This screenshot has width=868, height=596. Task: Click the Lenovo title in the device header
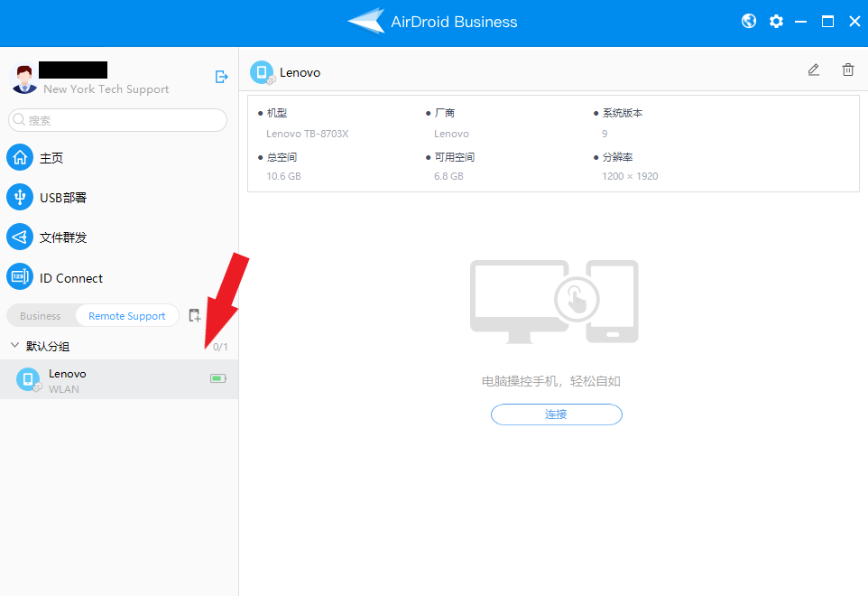tap(300, 72)
